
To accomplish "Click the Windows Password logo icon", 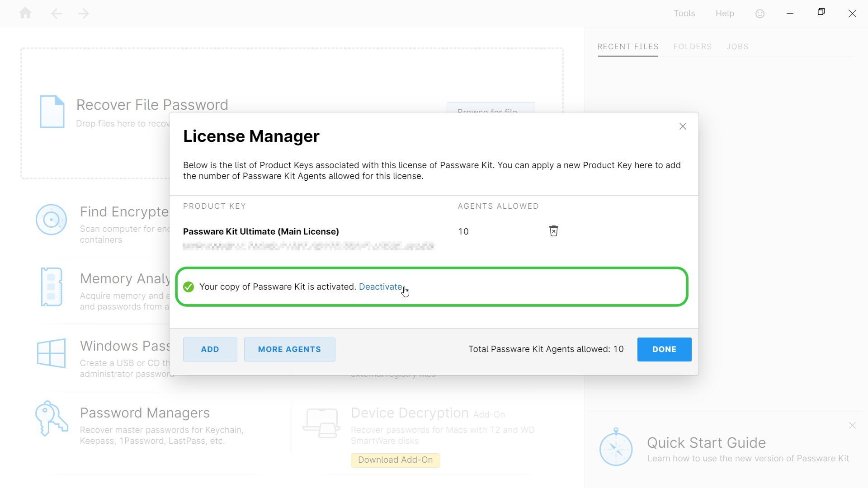I will pyautogui.click(x=51, y=353).
